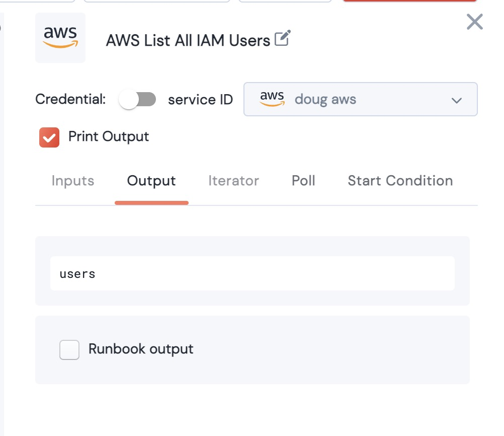
Task: Toggle the Credential service ID switch
Action: (137, 99)
